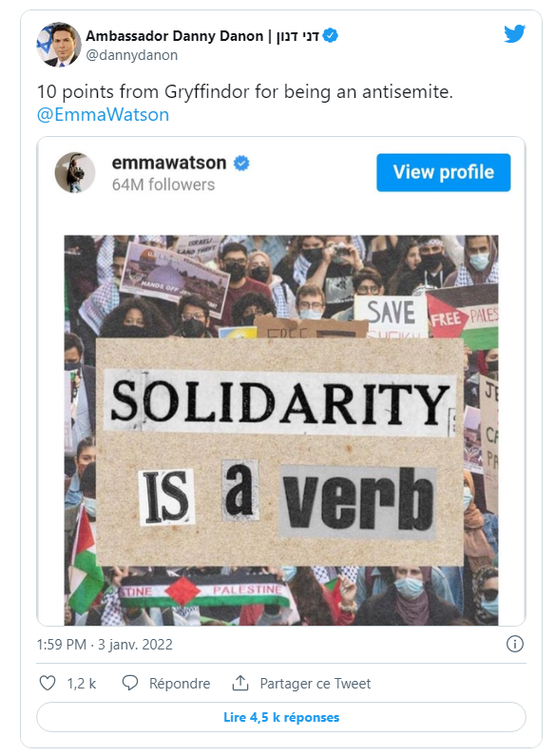Click the share upload arrow icon
The height and width of the screenshot is (756, 555).
tap(240, 683)
